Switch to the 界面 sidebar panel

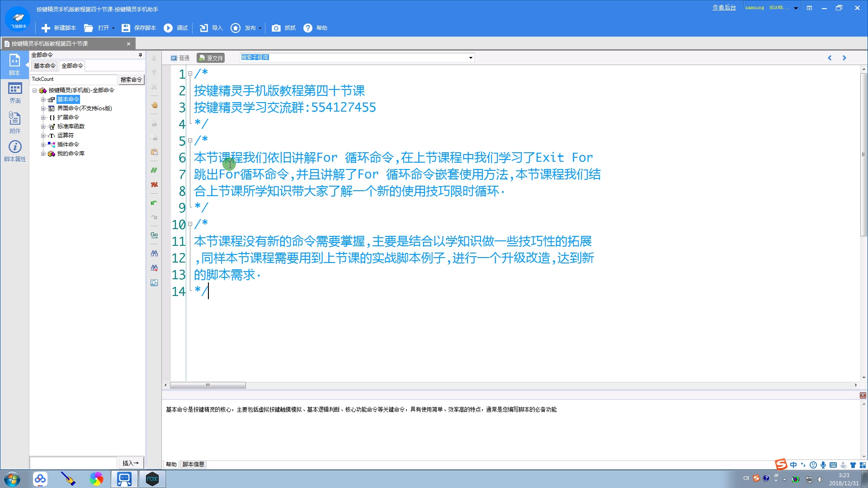point(15,94)
